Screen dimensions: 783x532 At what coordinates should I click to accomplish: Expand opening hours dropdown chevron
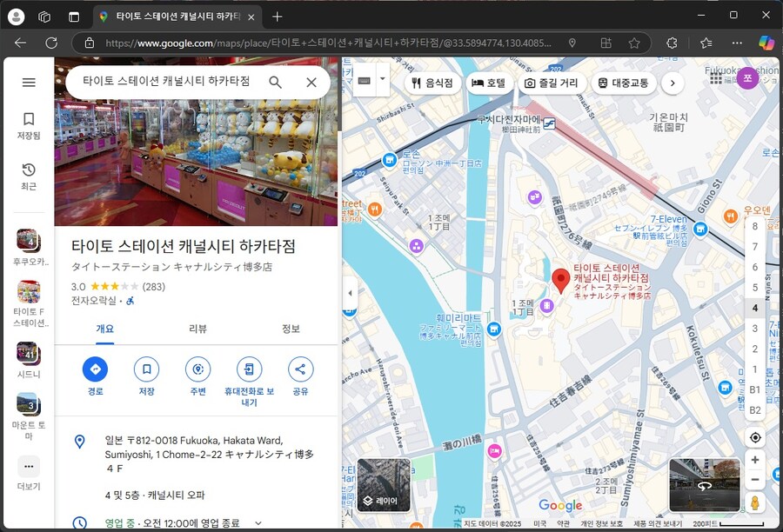pos(258,523)
